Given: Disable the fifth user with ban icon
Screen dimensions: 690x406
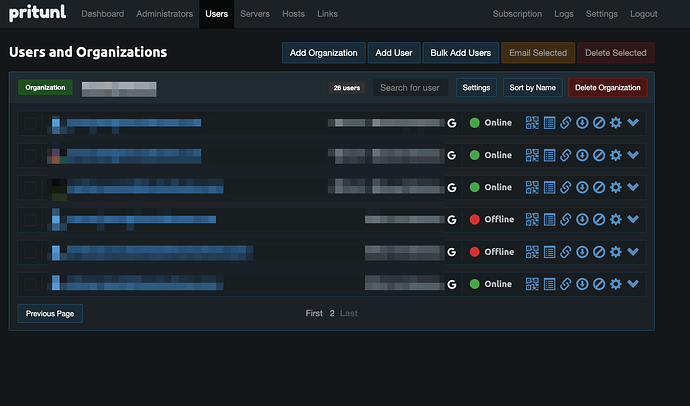Looking at the screenshot, I should [x=598, y=251].
